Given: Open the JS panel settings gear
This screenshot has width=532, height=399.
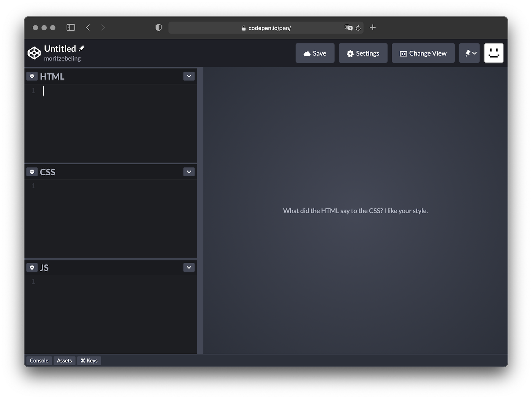Looking at the screenshot, I should 32,267.
